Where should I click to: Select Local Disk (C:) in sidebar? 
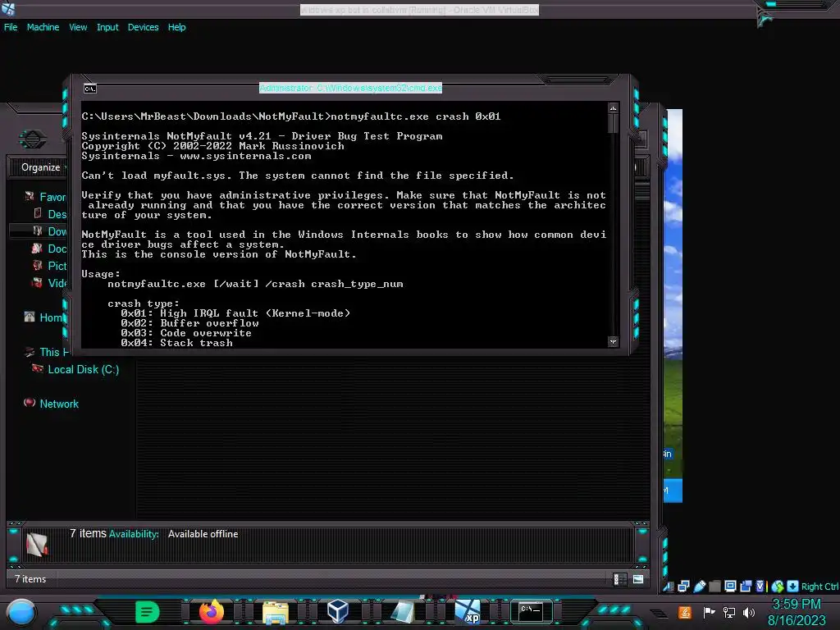pos(84,369)
